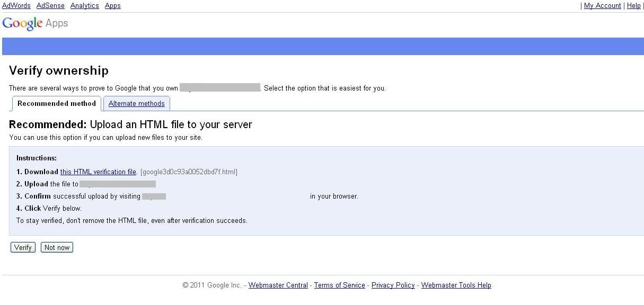The image size is (644, 305).
Task: Click the 'To stay verified' note text
Action: click(132, 221)
